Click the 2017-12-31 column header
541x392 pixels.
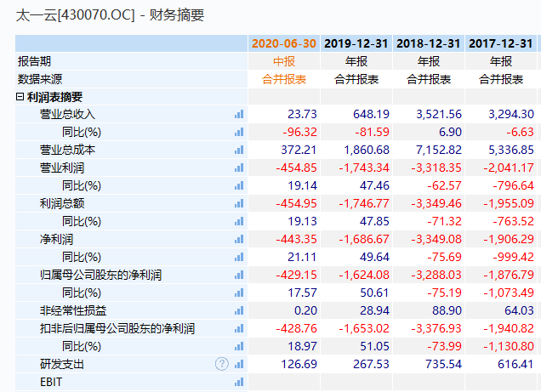click(x=501, y=43)
